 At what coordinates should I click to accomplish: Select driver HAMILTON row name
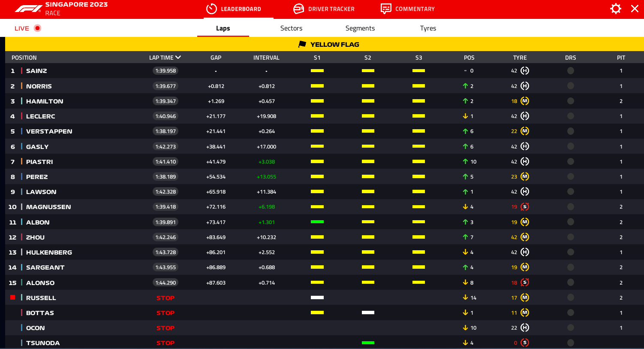pyautogui.click(x=45, y=101)
